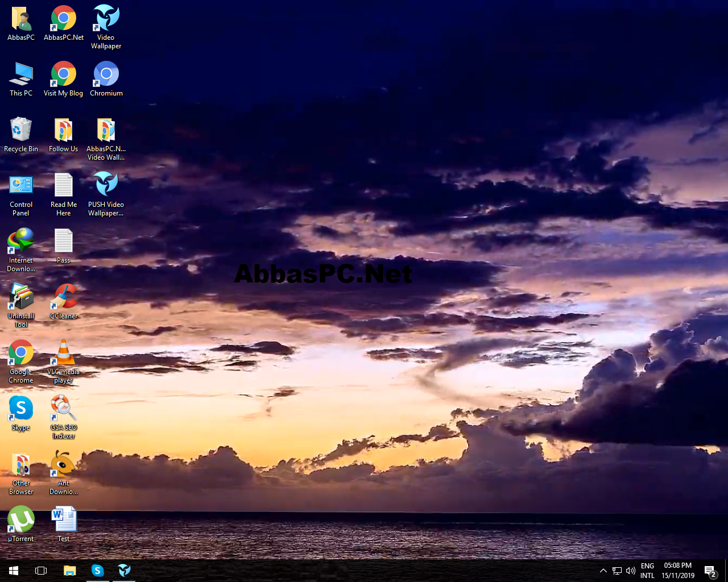The width and height of the screenshot is (728, 582).
Task: Switch to Video Wallpaper in the taskbar
Action: pos(124,571)
